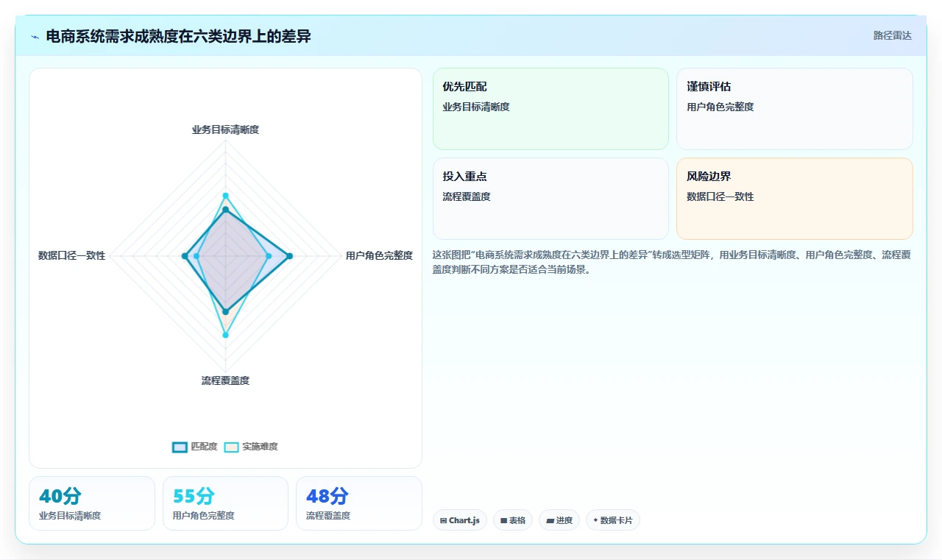
Task: Select the 55分 用户角色完整度 stat card
Action: point(225,503)
